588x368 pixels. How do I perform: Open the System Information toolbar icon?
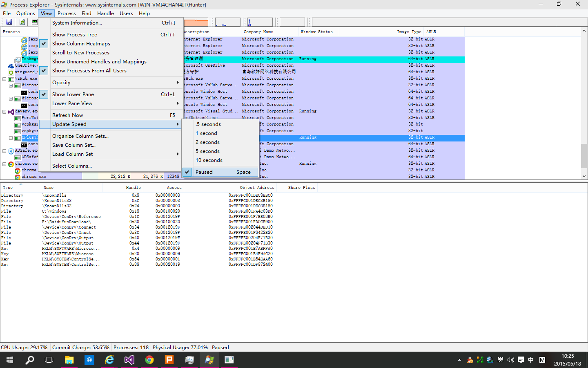pyautogui.click(x=35, y=22)
